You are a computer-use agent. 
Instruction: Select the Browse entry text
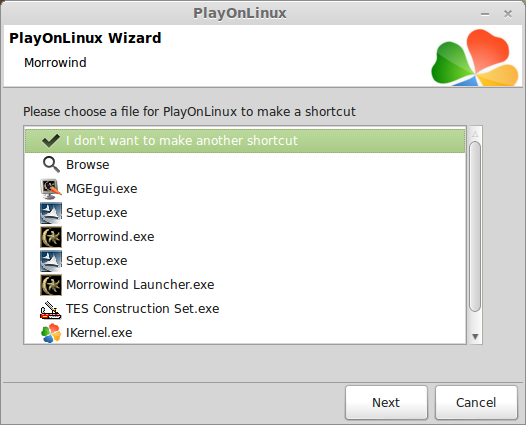[x=88, y=165]
